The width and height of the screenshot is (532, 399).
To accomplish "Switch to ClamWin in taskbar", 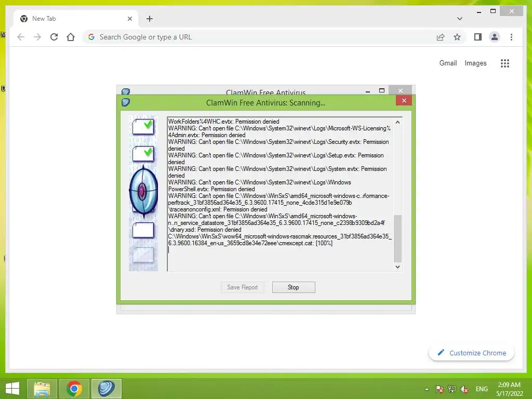I will (x=107, y=389).
